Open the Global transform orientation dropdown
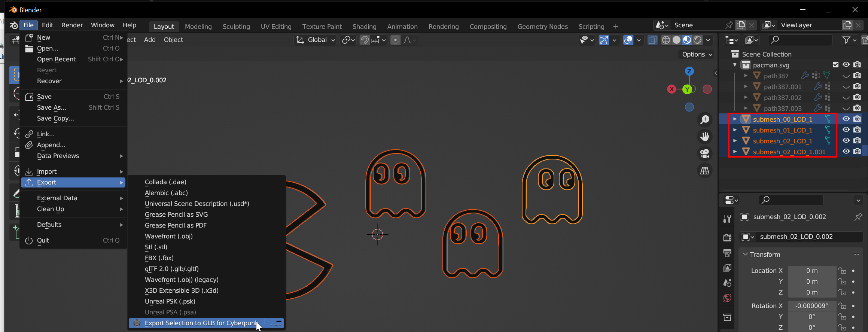Viewport: 868px width, 332px height. pyautogui.click(x=316, y=40)
